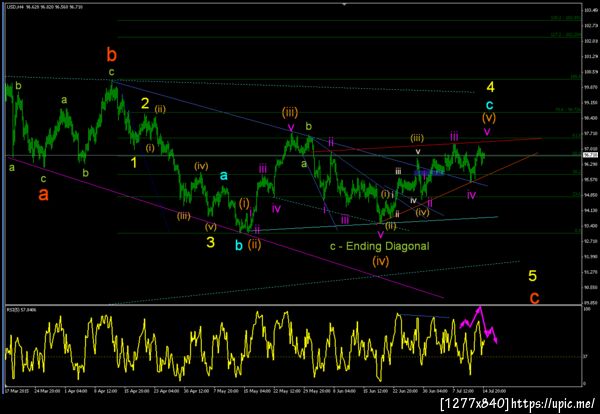Click the 'c - Ending Diagonal' chart label
This screenshot has width=600, height=414.
tap(380, 246)
